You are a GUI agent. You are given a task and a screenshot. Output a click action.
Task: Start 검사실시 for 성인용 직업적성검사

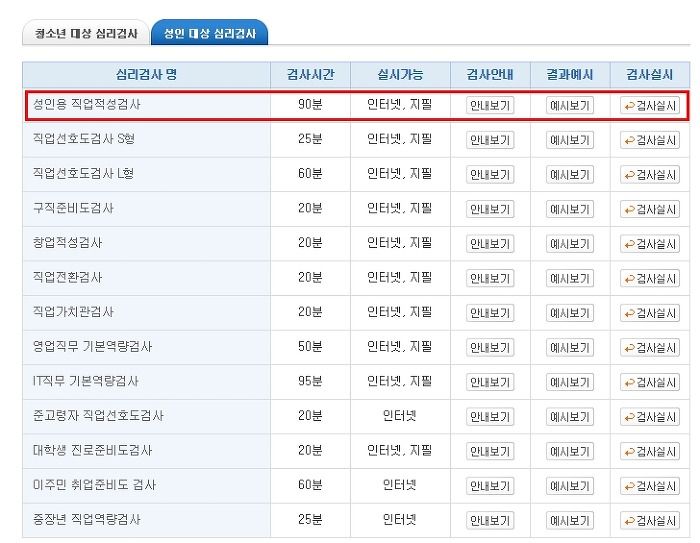pos(650,105)
